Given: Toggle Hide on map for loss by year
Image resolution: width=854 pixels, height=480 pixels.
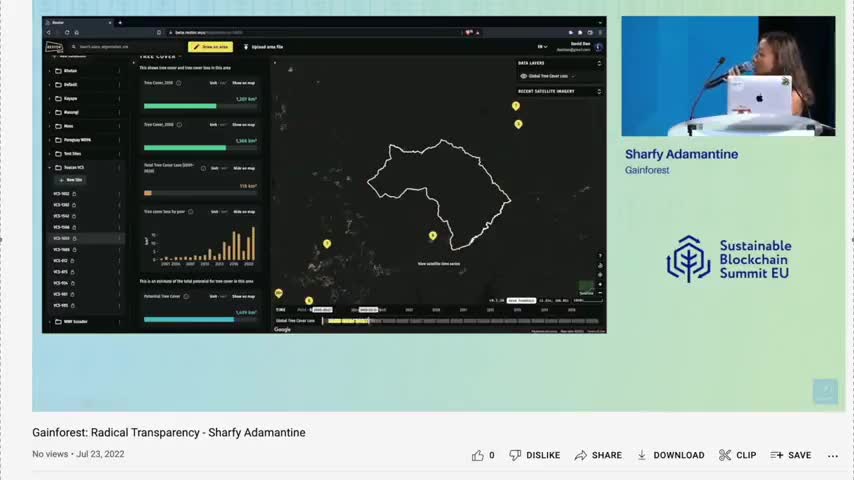Looking at the screenshot, I should tap(244, 211).
